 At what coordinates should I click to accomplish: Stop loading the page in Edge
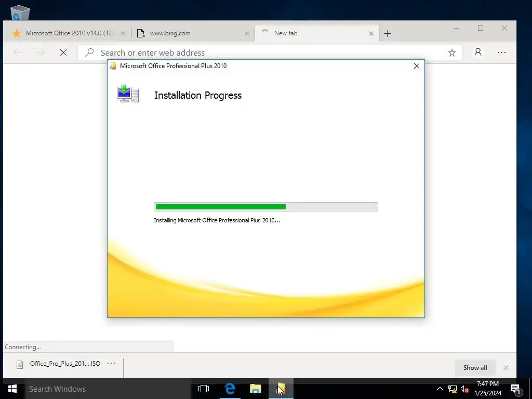point(63,52)
